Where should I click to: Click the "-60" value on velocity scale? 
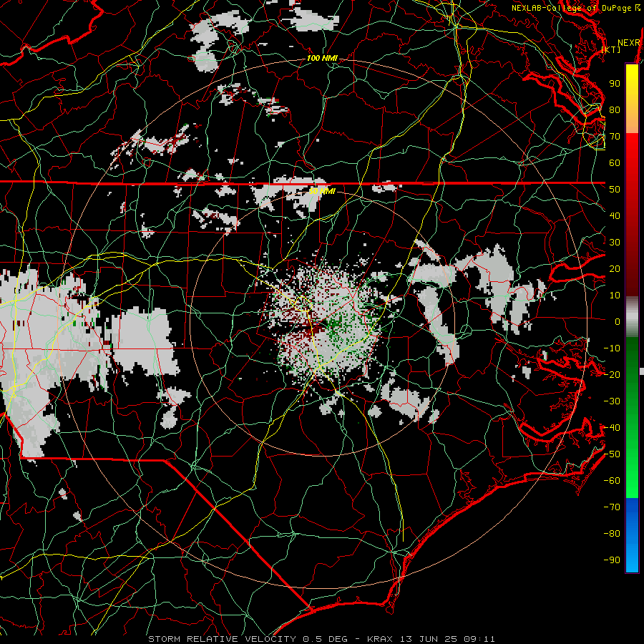point(612,481)
